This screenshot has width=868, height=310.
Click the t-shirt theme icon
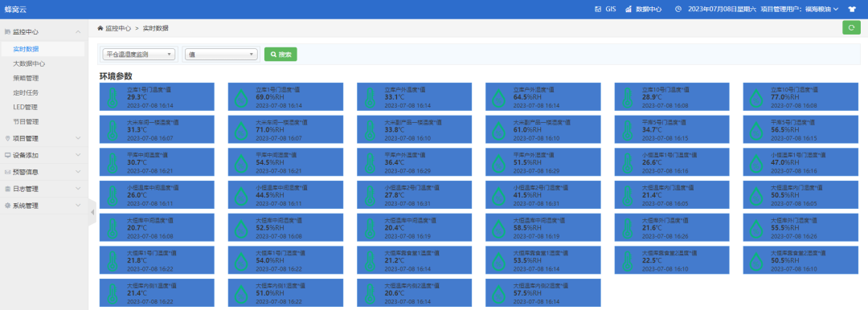851,10
